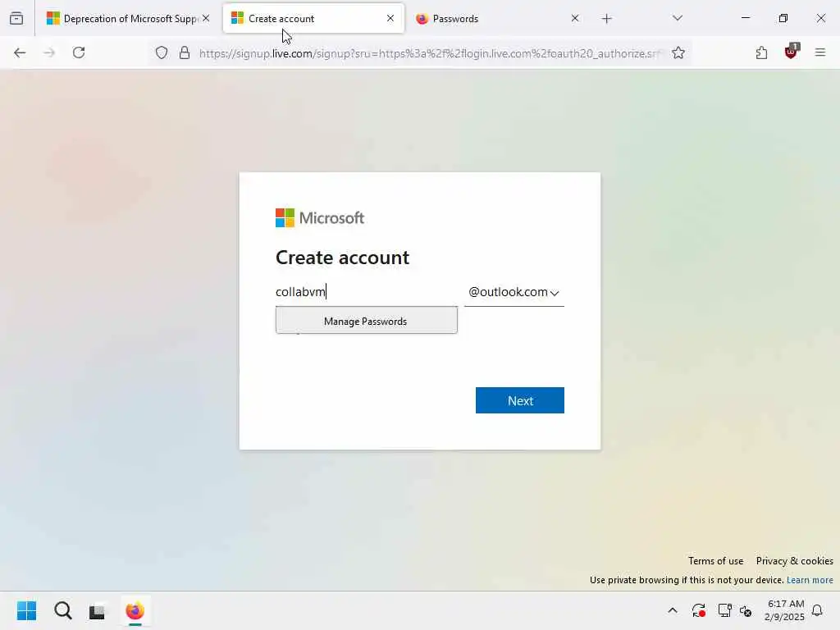Open the Extensions puzzle icon
Screen dimensions: 840x630
point(761,52)
